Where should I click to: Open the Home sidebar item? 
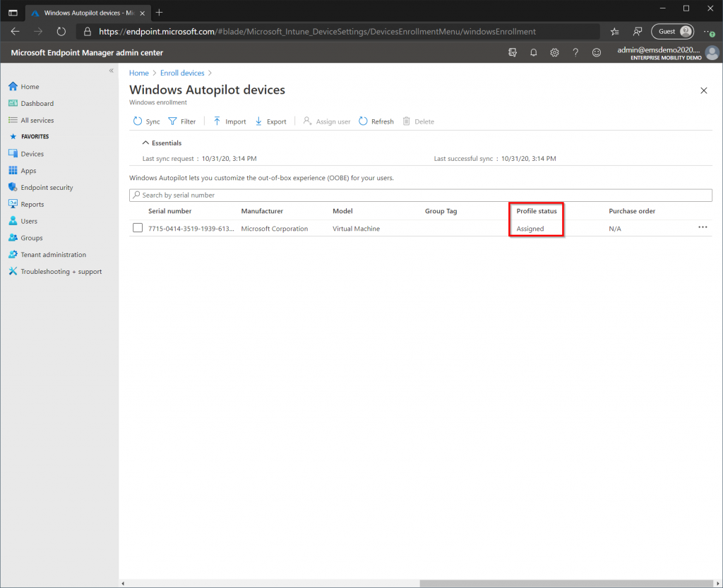tap(24, 87)
